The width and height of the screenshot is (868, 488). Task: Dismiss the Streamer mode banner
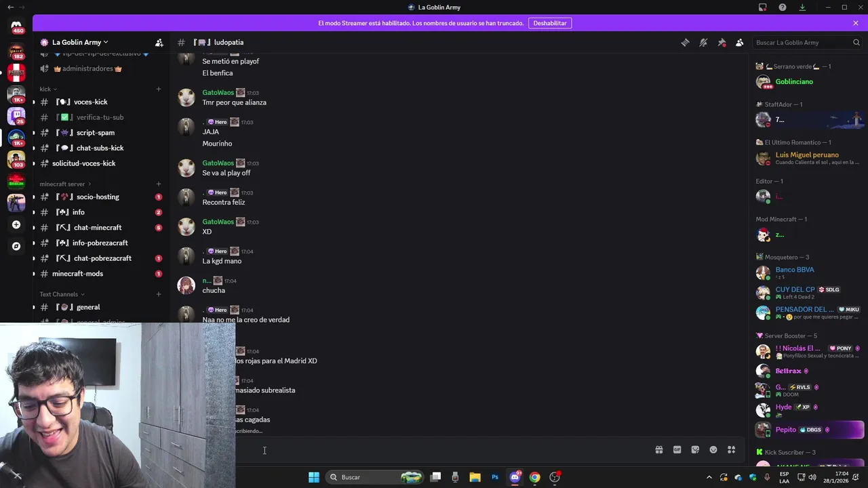click(x=856, y=23)
